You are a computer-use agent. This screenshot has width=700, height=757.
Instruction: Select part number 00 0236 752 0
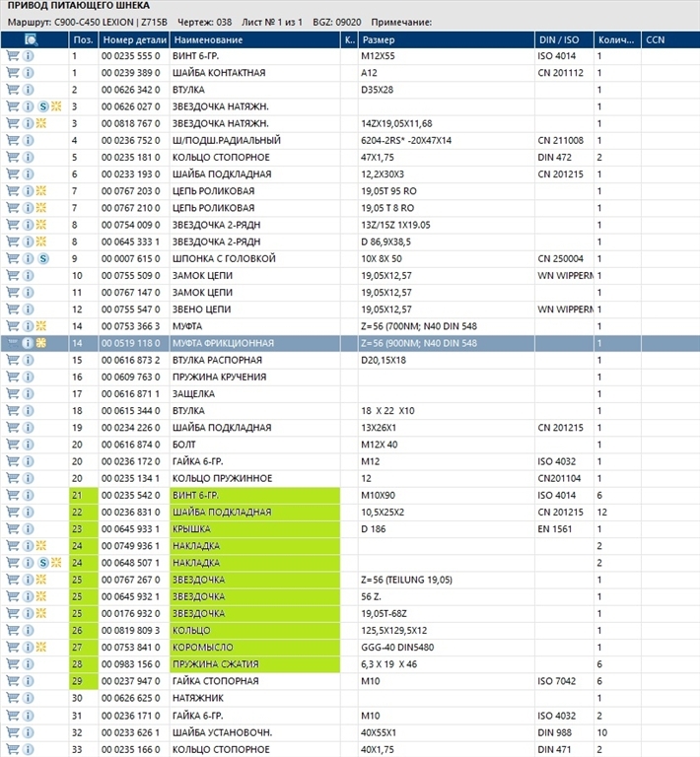130,140
